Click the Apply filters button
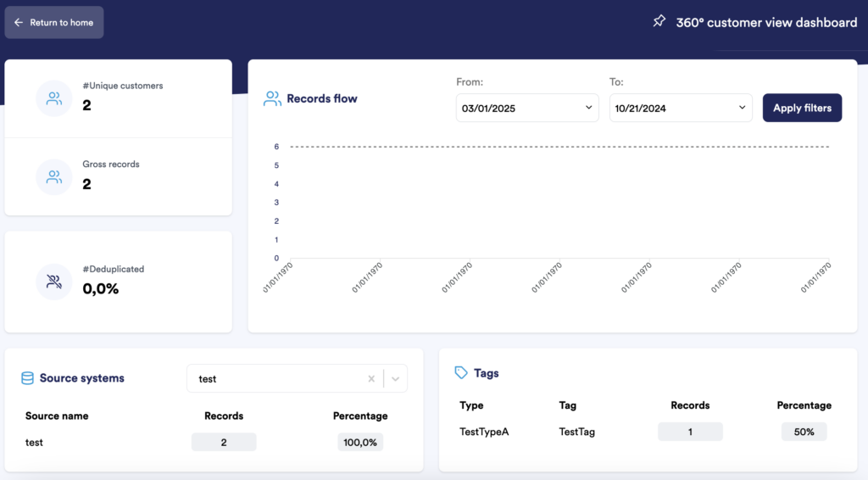 (802, 108)
